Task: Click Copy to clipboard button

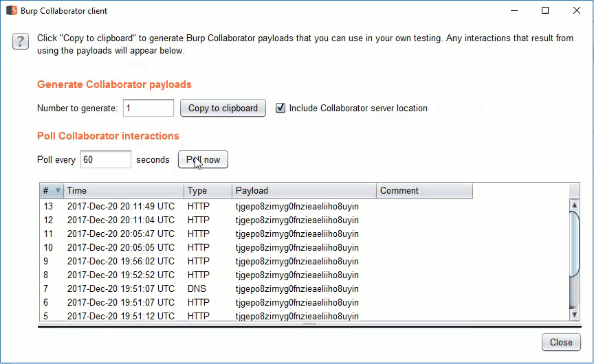Action: pyautogui.click(x=223, y=108)
